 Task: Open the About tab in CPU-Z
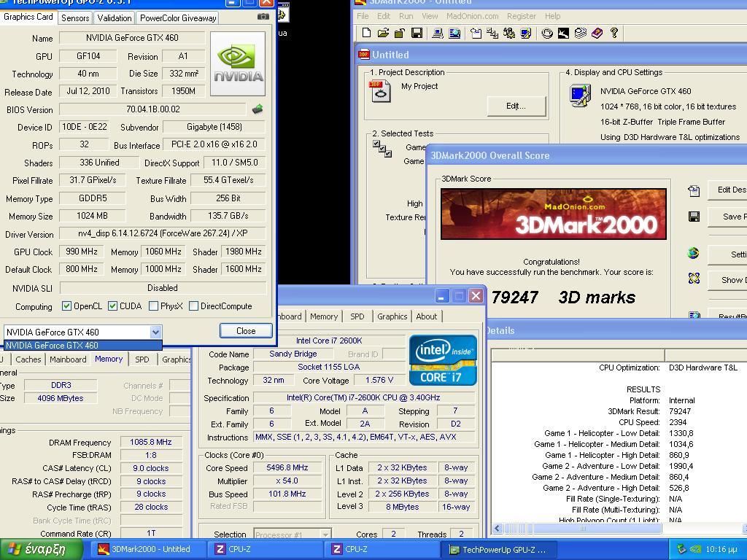click(x=426, y=316)
